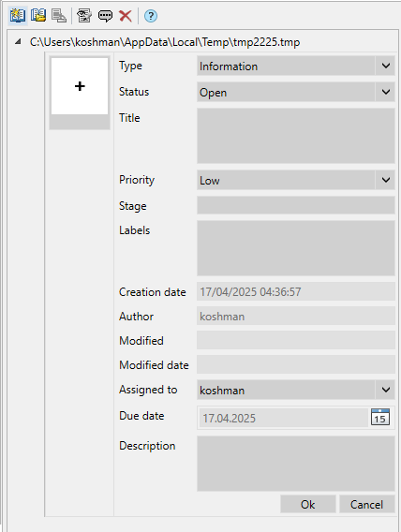Click the red X delete icon
The width and height of the screenshot is (401, 532).
[126, 16]
